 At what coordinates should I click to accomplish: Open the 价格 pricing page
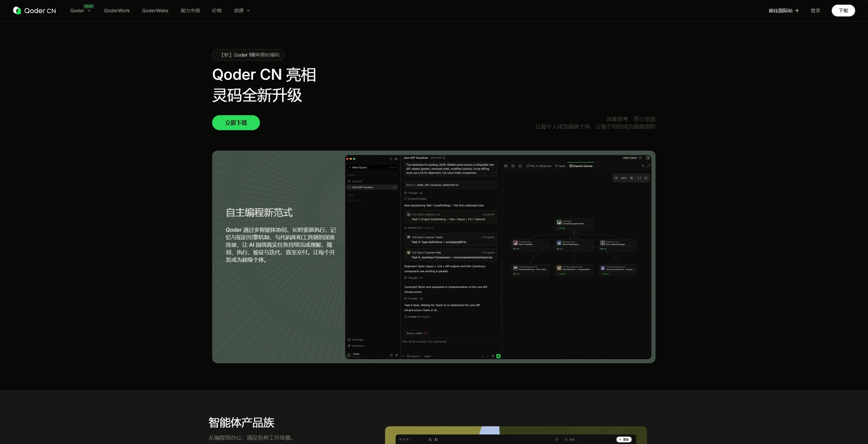[217, 11]
